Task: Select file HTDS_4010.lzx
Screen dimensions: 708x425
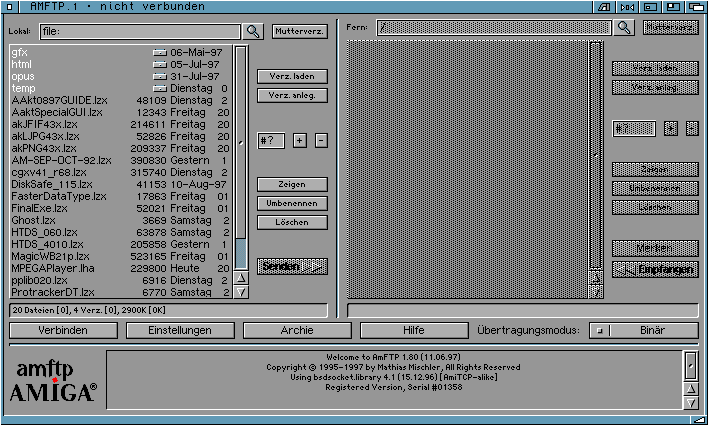Action: pyautogui.click(x=121, y=244)
